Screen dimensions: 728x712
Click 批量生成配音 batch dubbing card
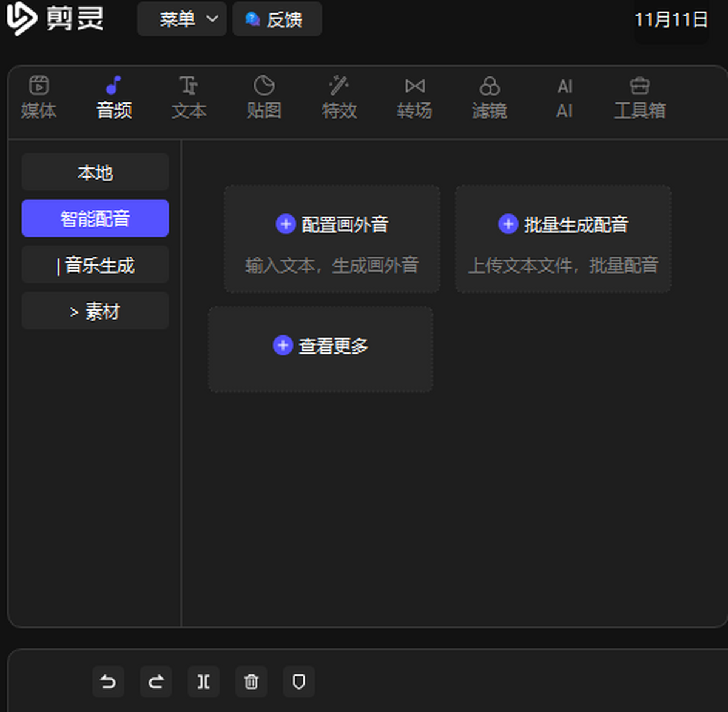click(563, 240)
